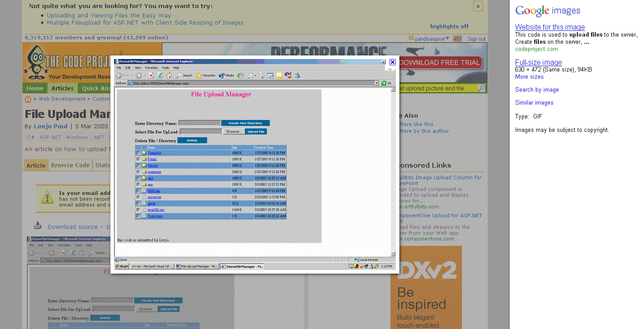The height and width of the screenshot is (329, 644).
Task: Open author link Leejo Paul
Action: (x=51, y=126)
